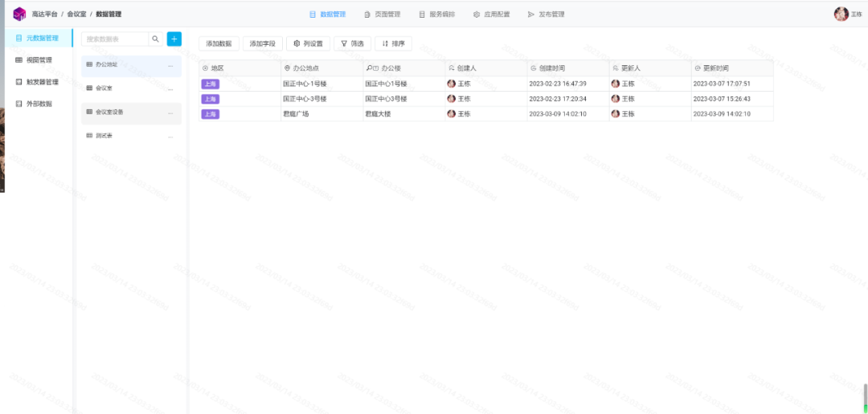This screenshot has width=868, height=414.
Task: Click 王栋 creator avatar in 国正中心-1号楼 row
Action: [x=451, y=84]
